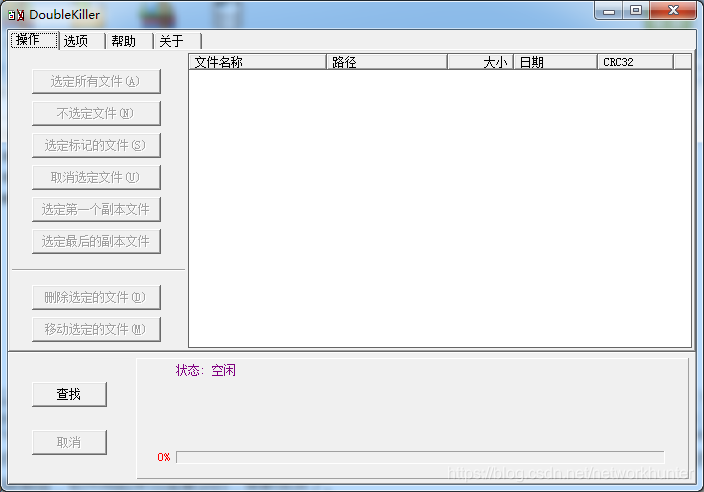Open the 帮助 tab
The height and width of the screenshot is (492, 704).
129,41
